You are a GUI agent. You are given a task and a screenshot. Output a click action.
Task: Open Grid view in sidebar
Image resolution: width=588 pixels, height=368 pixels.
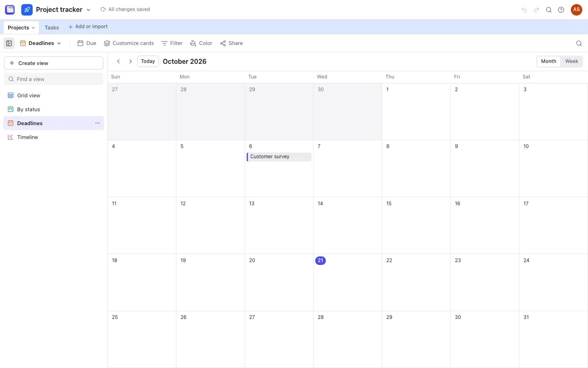(x=53, y=96)
